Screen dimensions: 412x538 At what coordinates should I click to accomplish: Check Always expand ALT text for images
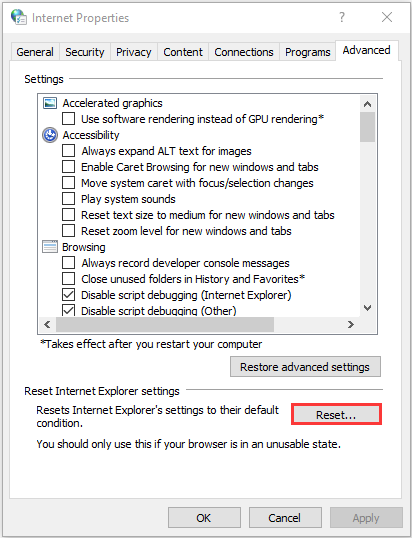pyautogui.click(x=68, y=151)
